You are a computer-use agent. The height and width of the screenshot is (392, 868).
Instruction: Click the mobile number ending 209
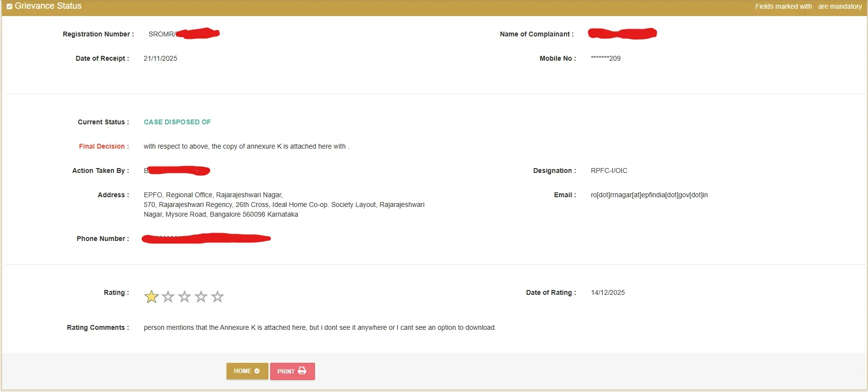tap(606, 58)
